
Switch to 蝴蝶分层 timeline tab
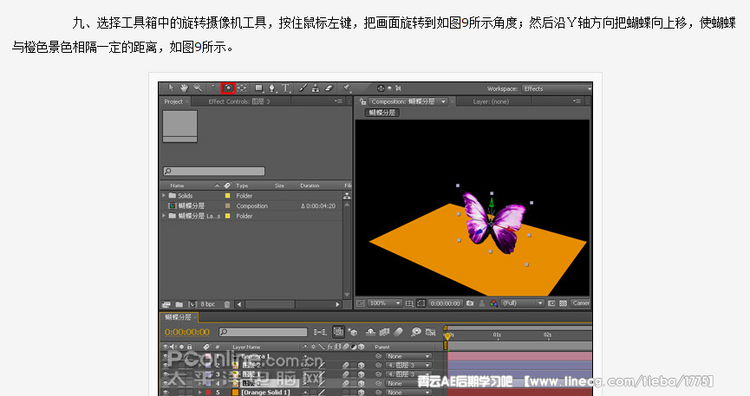179,317
